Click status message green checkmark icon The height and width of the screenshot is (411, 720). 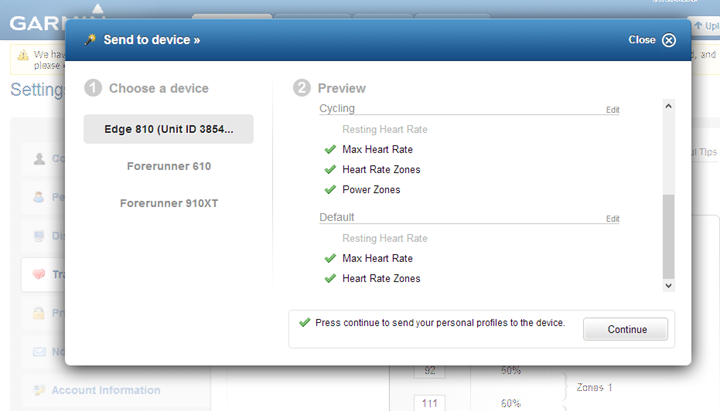tap(304, 322)
